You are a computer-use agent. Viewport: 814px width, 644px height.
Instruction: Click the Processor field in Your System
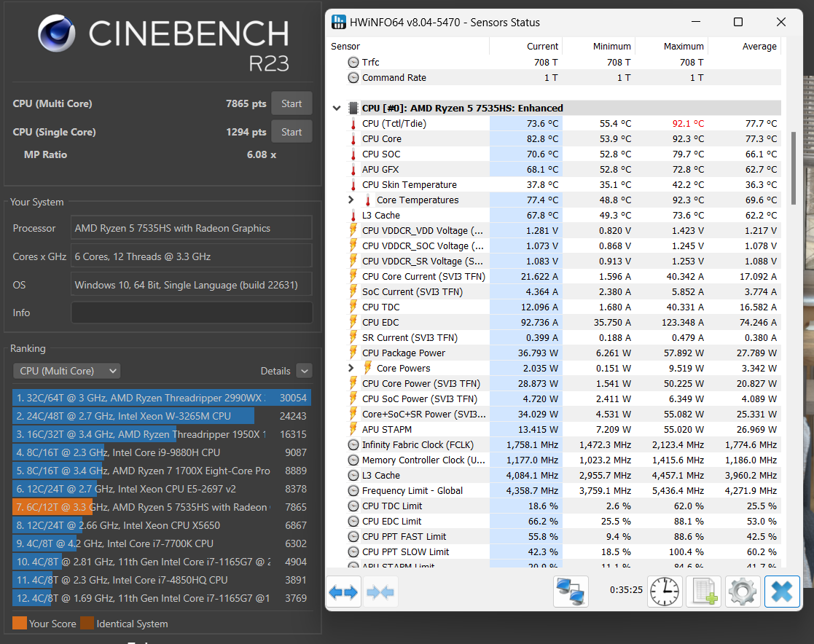[192, 228]
